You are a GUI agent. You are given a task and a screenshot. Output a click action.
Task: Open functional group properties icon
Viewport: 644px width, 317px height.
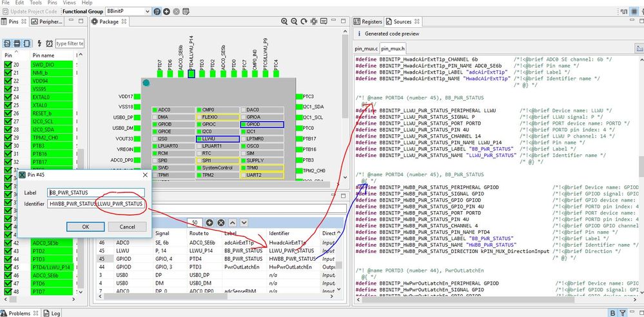(186, 12)
